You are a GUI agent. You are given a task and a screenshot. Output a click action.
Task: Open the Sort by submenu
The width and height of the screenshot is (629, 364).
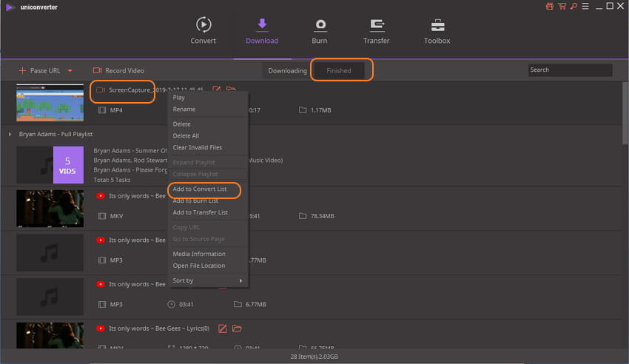point(208,280)
